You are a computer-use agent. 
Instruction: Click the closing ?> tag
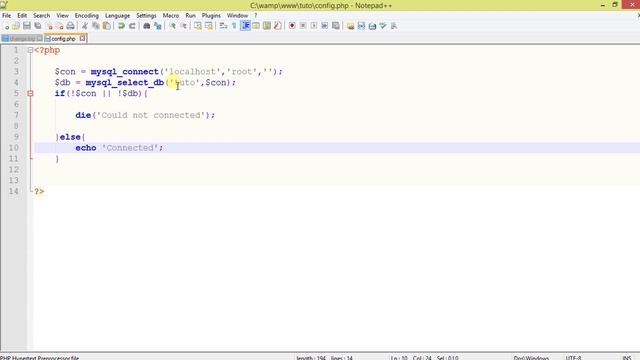pyautogui.click(x=39, y=191)
